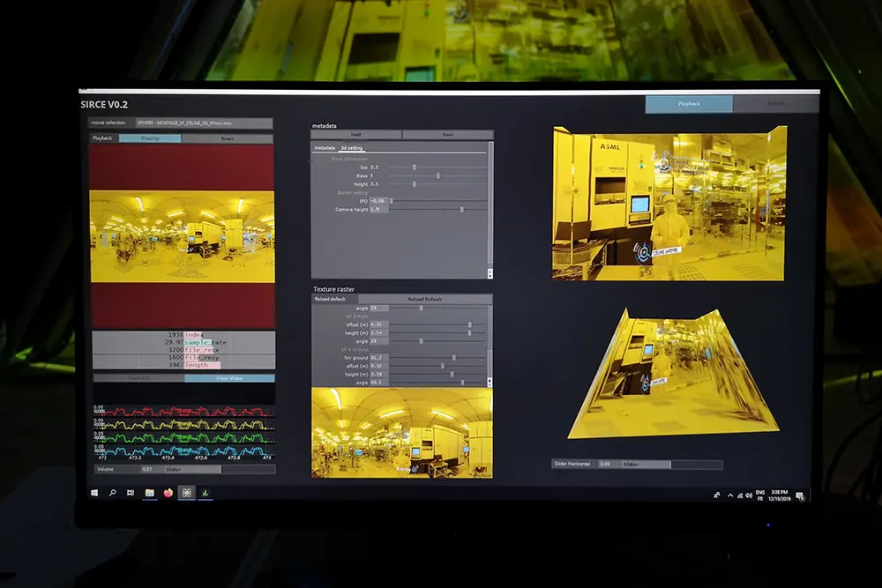Screen dimensions: 882x588
Task: Open File Explorer from taskbar
Action: coord(150,493)
